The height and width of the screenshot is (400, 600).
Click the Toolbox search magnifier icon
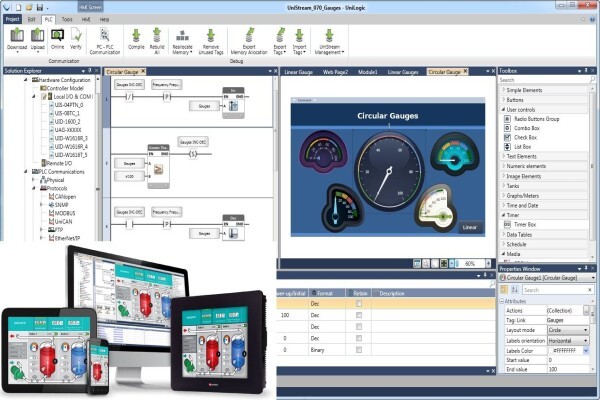(592, 80)
